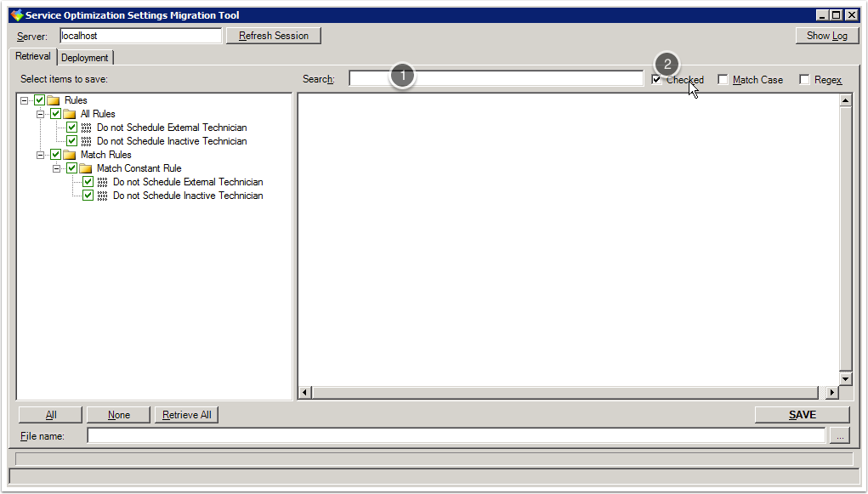The height and width of the screenshot is (494, 868).
Task: Click the All Rules folder icon
Action: click(70, 114)
